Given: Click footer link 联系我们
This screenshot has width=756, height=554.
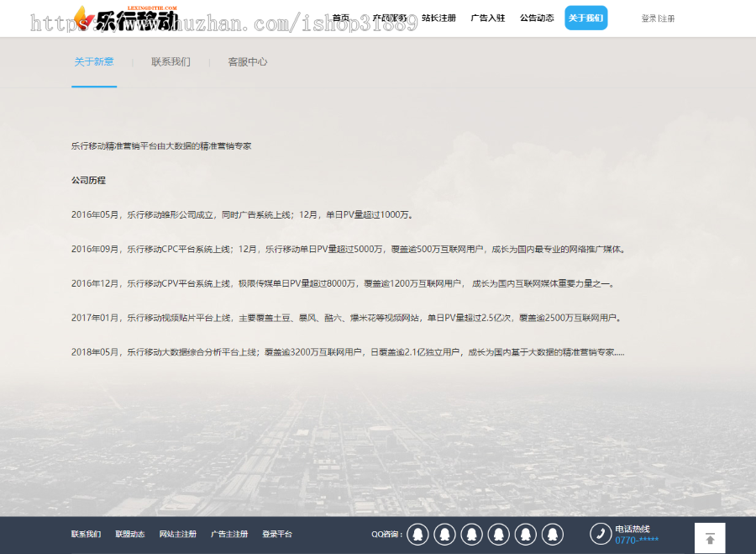Looking at the screenshot, I should [87, 534].
